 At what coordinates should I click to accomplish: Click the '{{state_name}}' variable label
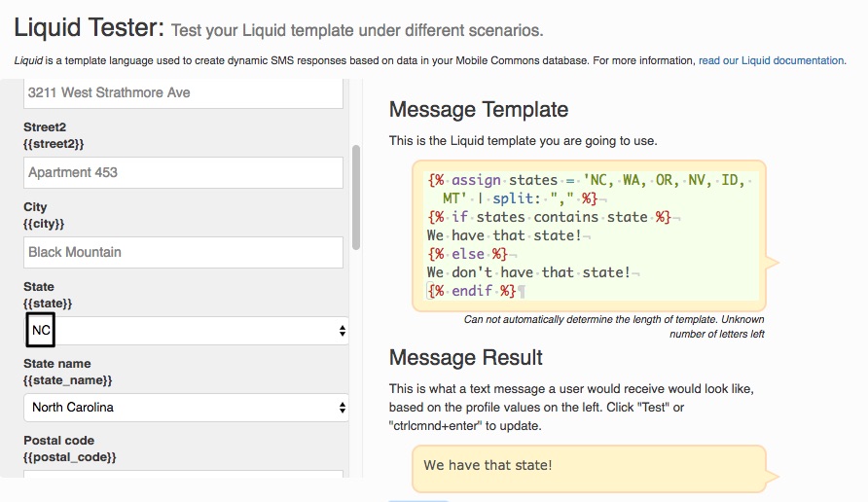[x=67, y=380]
